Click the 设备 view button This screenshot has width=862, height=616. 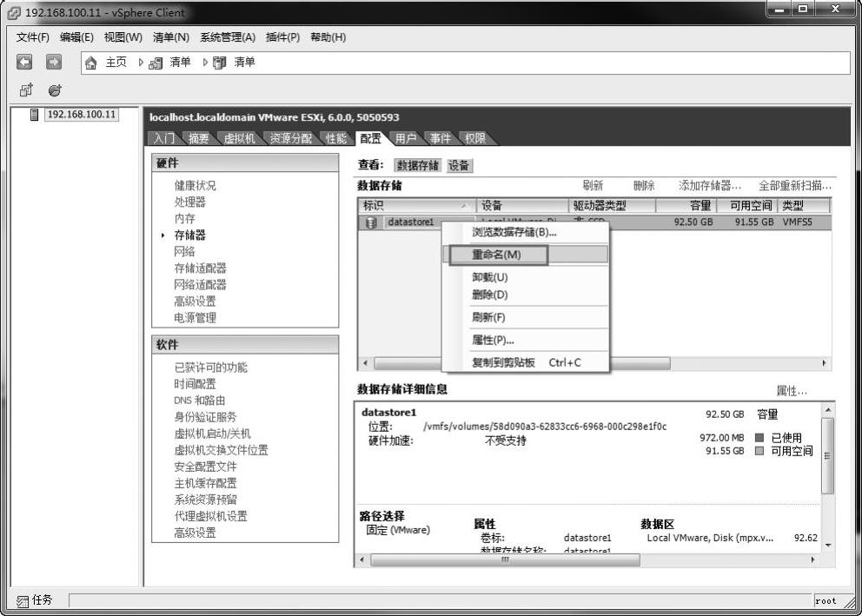tap(459, 165)
